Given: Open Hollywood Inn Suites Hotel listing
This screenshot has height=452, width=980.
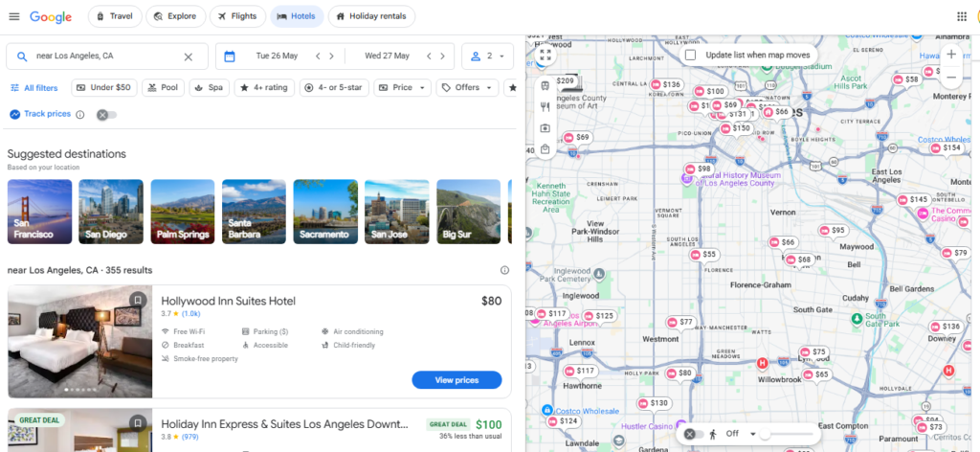Looking at the screenshot, I should [228, 302].
